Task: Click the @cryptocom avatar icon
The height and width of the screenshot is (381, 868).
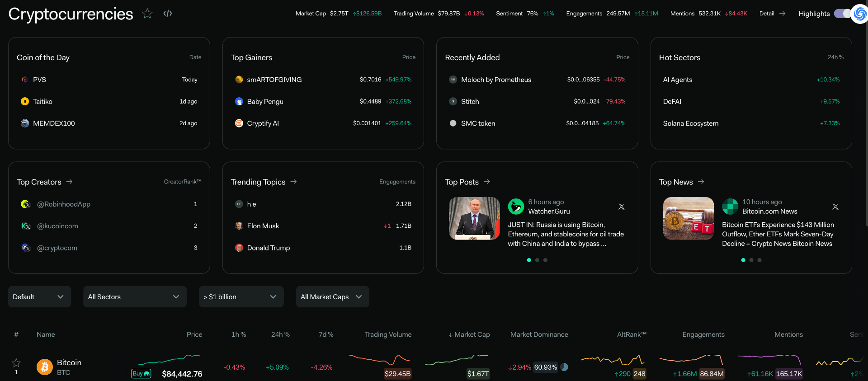Action: coord(26,247)
